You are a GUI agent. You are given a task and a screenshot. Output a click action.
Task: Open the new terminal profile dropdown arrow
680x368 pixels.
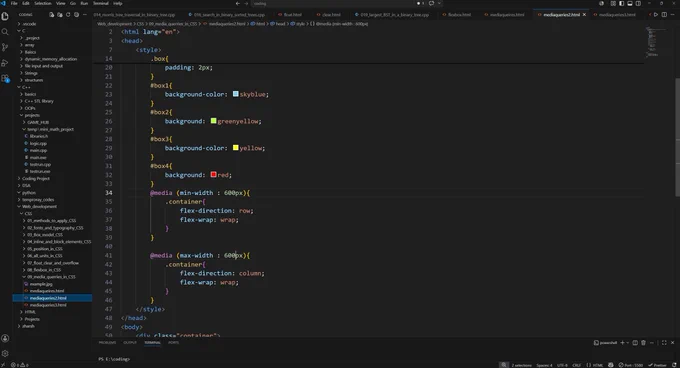pyautogui.click(x=628, y=342)
